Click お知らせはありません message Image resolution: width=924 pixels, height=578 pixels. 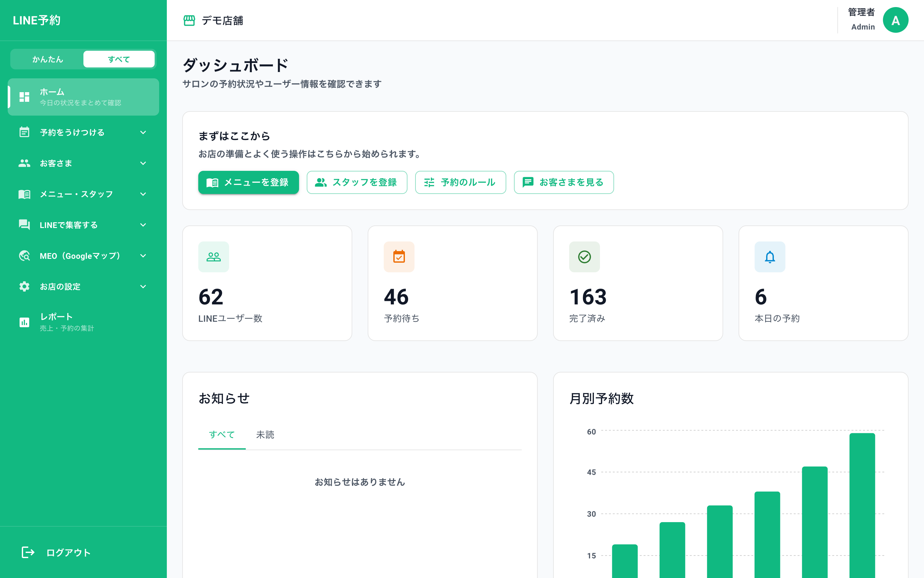pos(360,482)
